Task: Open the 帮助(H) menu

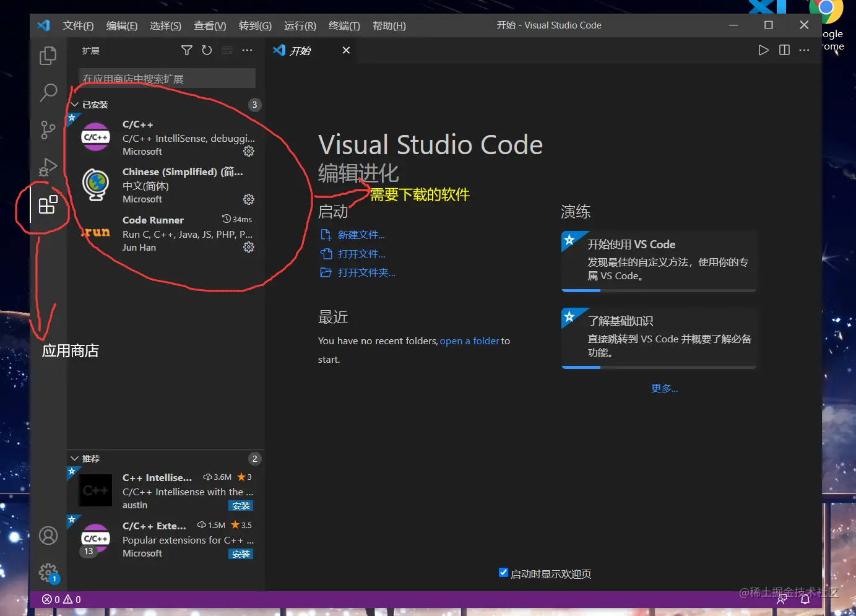Action: click(x=389, y=25)
